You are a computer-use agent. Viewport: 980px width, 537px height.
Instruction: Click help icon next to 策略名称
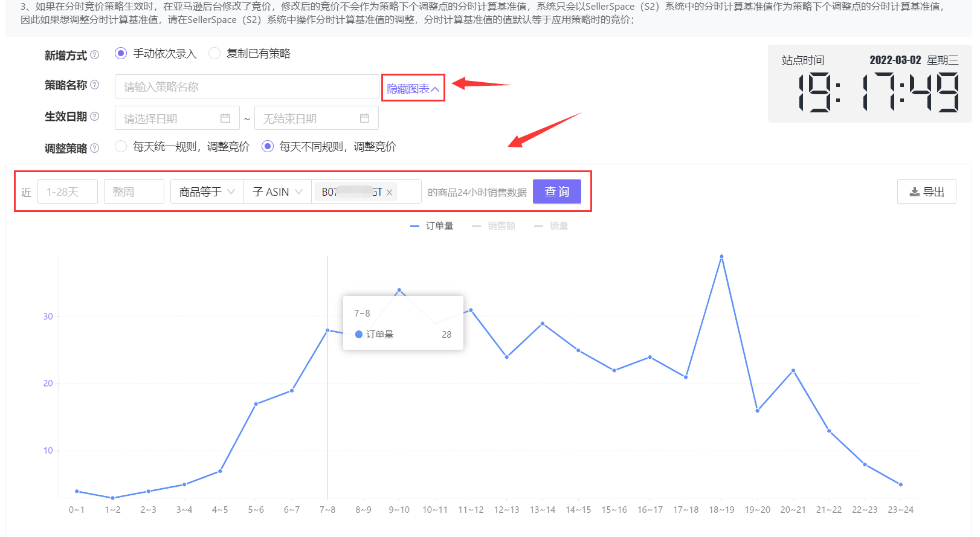point(95,85)
